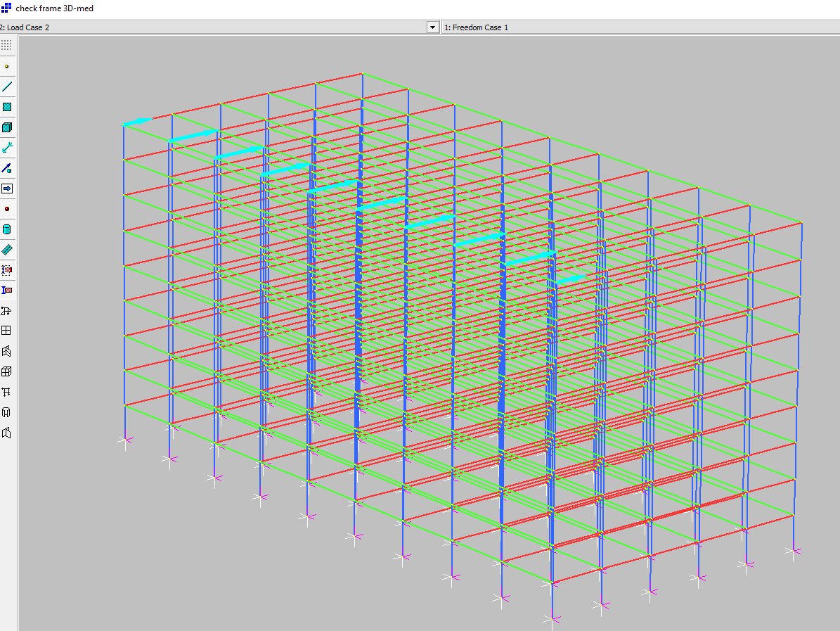Select the yellow node creation tool
Viewport: 840px width, 631px height.
point(7,66)
